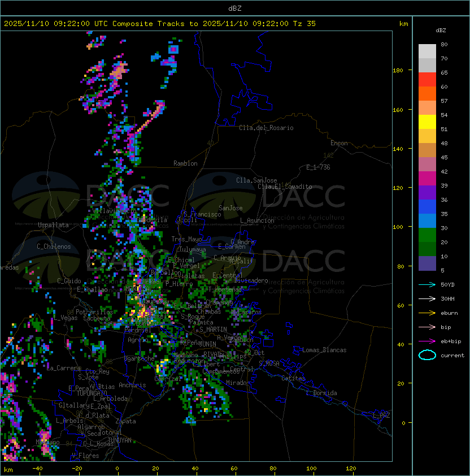Click the 'eburn' legend label
This screenshot has width=470, height=476.
[449, 313]
